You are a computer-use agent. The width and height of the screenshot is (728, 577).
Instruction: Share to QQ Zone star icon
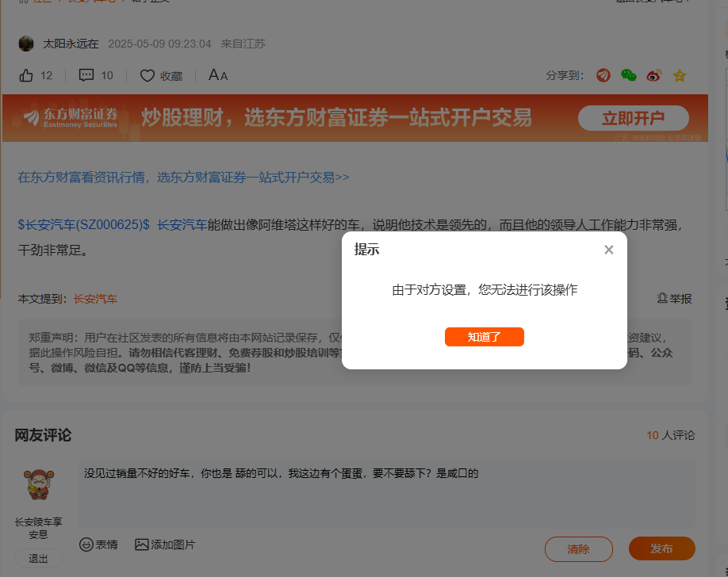coord(680,75)
